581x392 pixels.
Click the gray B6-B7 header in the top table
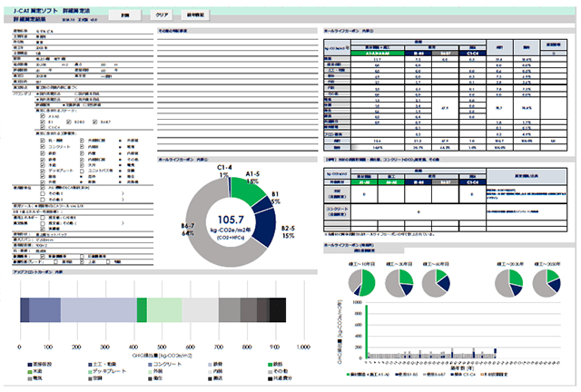pos(446,54)
